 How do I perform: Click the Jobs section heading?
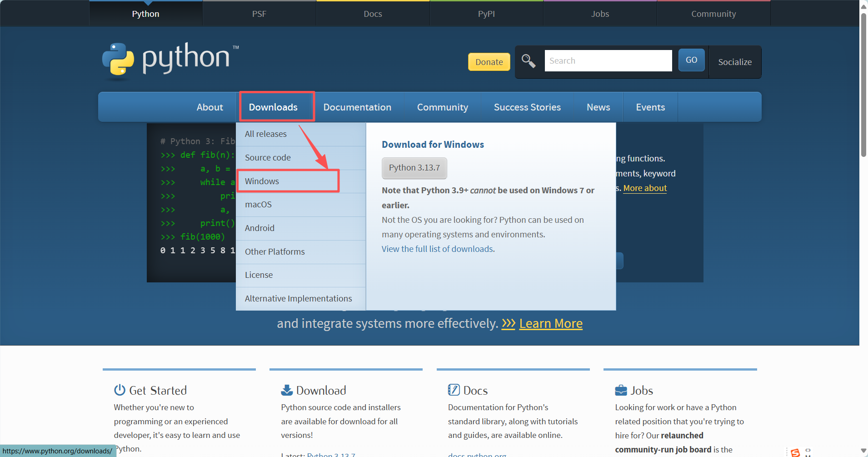642,391
